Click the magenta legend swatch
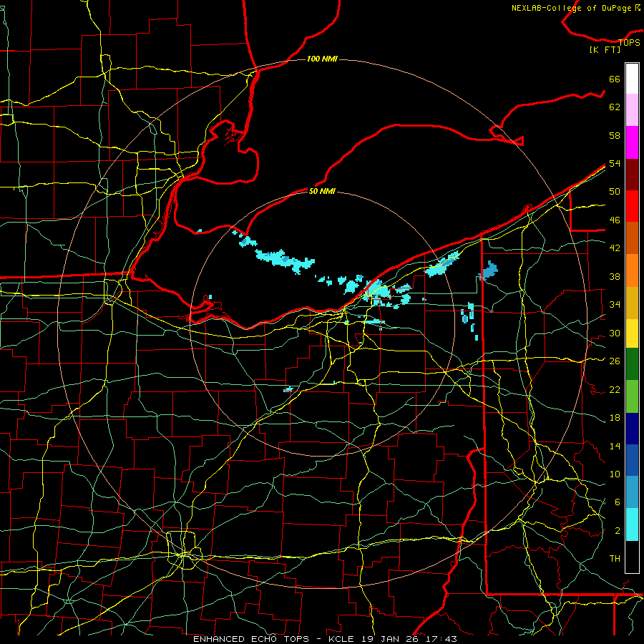Image resolution: width=644 pixels, height=644 pixels. tap(632, 142)
